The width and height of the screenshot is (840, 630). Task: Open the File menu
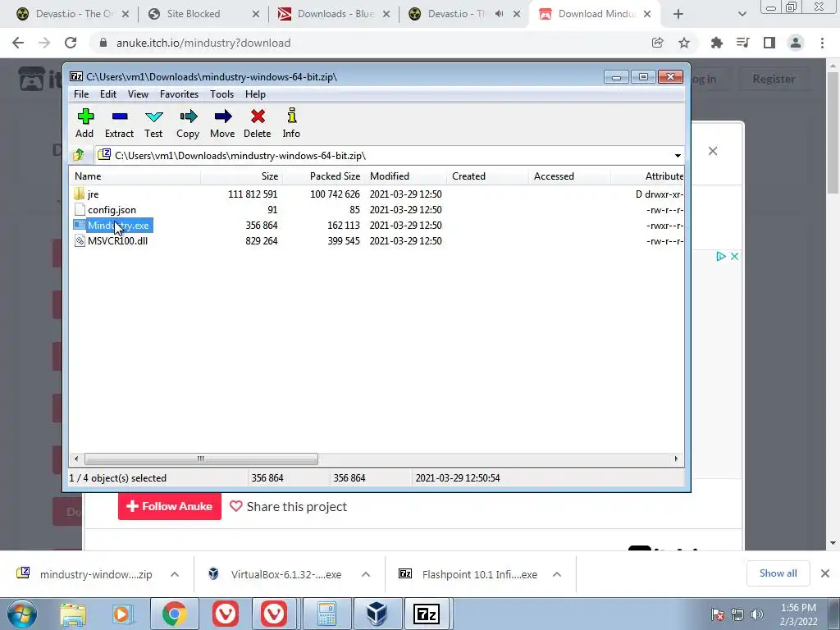coord(81,94)
